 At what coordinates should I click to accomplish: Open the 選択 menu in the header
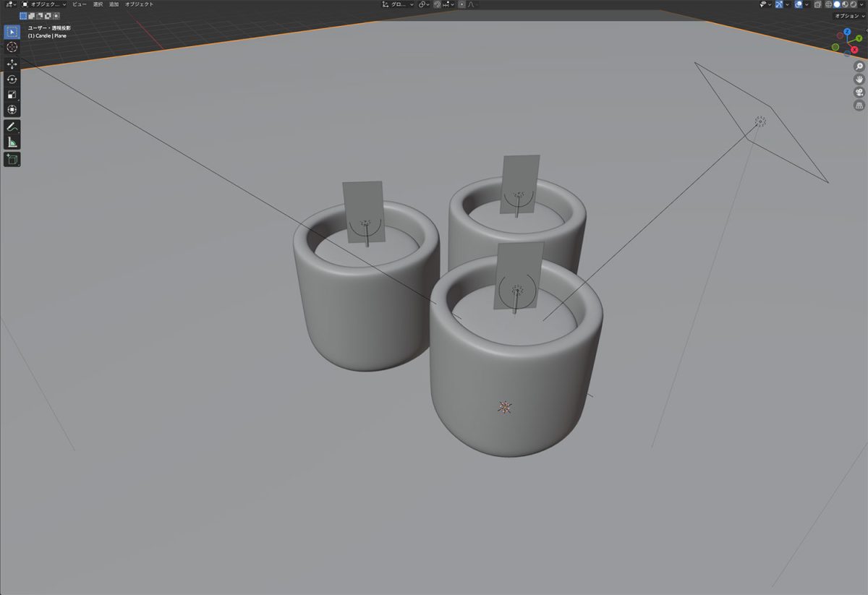click(x=98, y=4)
